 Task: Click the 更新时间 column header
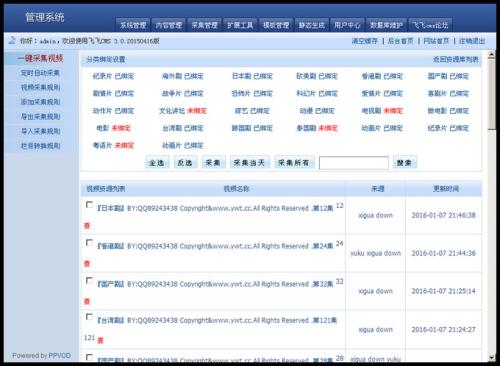(446, 189)
